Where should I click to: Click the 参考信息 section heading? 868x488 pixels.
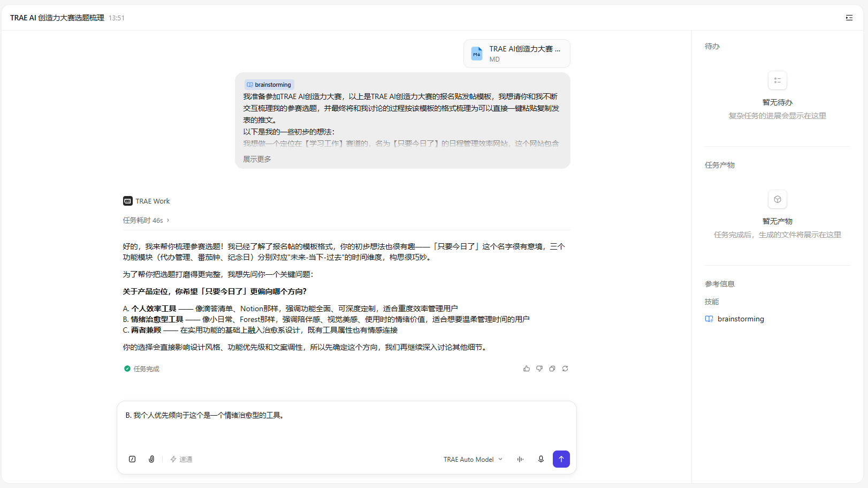pyautogui.click(x=720, y=284)
